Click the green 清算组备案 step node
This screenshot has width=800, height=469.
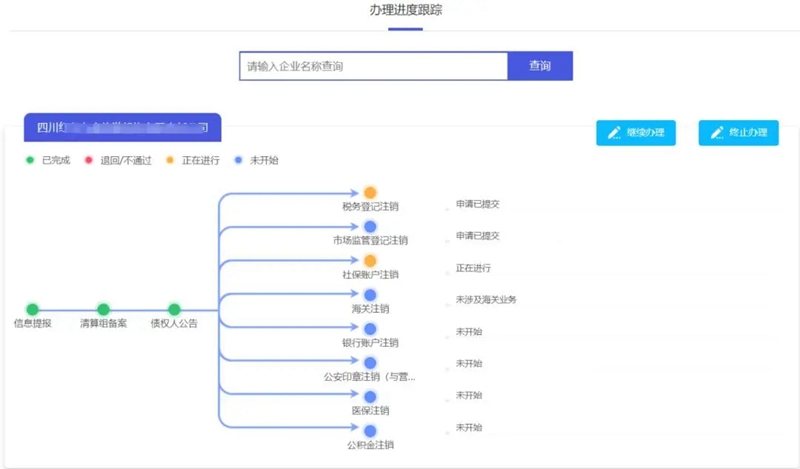tap(103, 309)
